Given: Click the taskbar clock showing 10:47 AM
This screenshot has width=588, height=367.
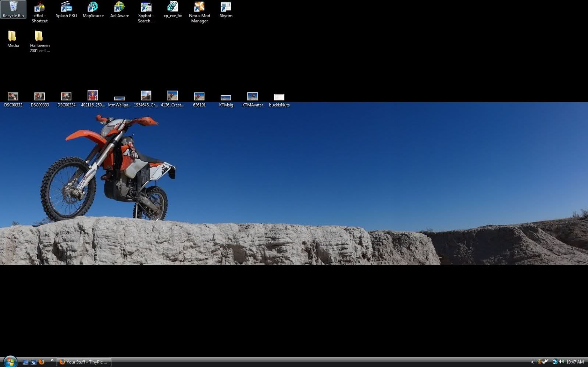Looking at the screenshot, I should (575, 362).
